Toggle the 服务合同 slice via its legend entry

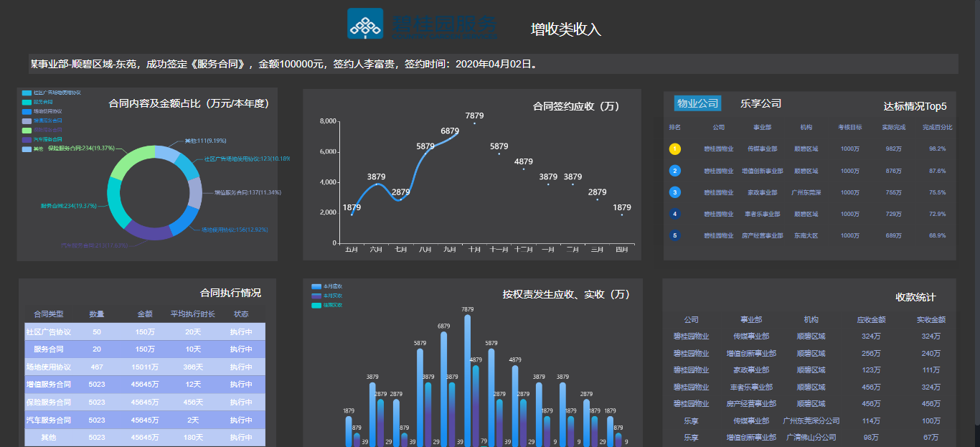click(27, 102)
